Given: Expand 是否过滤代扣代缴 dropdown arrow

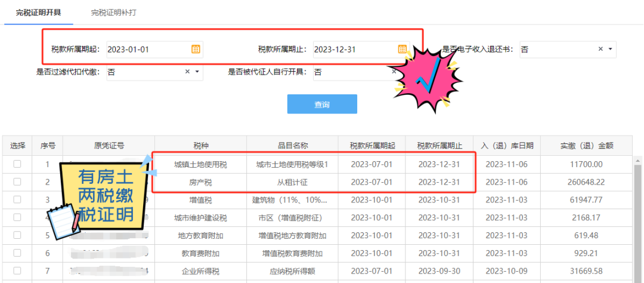Looking at the screenshot, I should point(197,72).
